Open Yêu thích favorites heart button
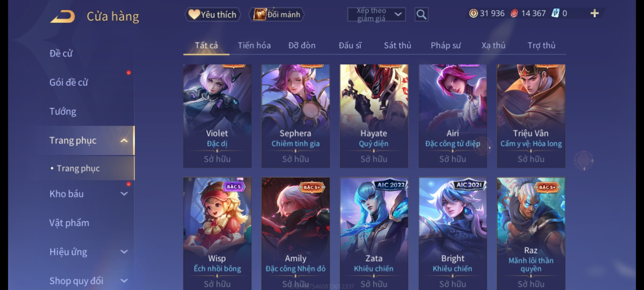Image resolution: width=644 pixels, height=290 pixels. pyautogui.click(x=213, y=15)
